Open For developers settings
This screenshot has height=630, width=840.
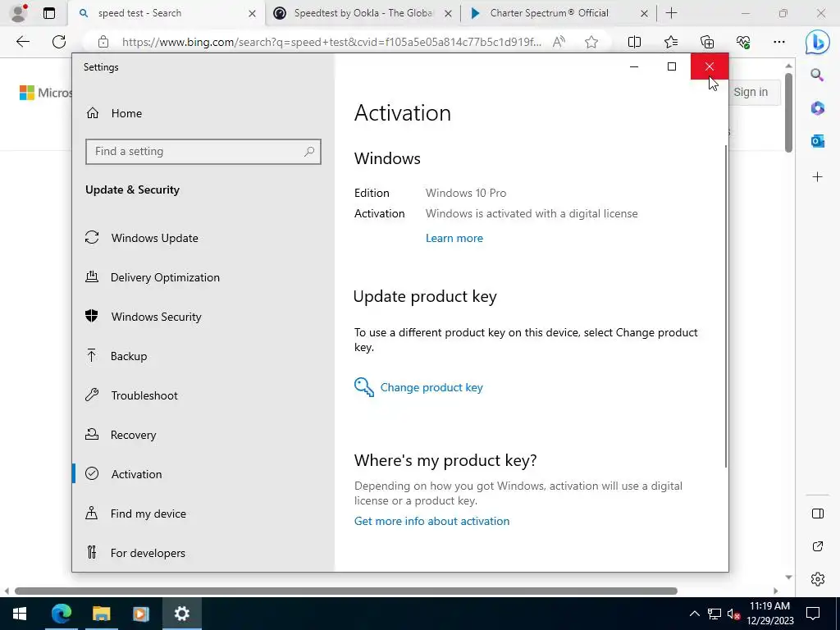point(148,553)
